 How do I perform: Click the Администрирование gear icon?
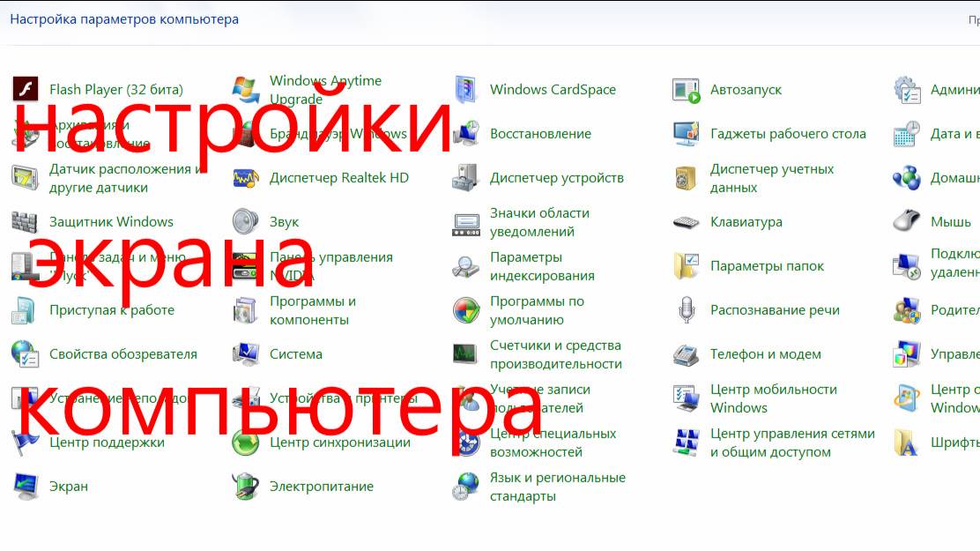tap(907, 89)
